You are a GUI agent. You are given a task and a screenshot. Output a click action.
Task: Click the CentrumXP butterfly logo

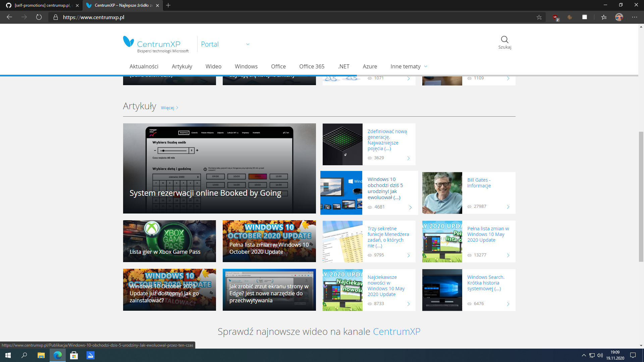(128, 42)
